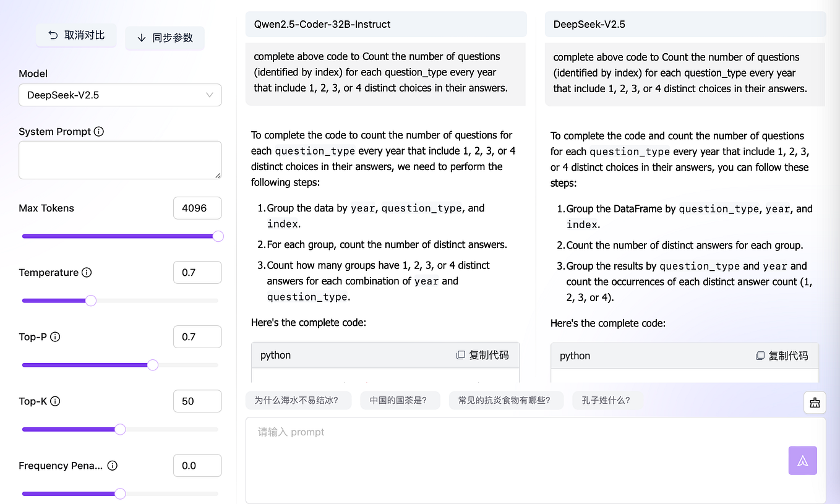Image resolution: width=840 pixels, height=504 pixels.
Task: Open the Model selection dropdown
Action: pyautogui.click(x=120, y=95)
